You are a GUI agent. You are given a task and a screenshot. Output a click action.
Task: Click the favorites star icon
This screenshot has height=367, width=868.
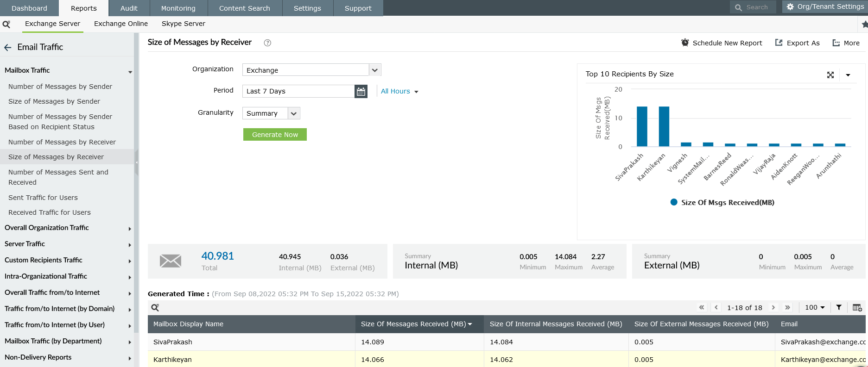(864, 24)
